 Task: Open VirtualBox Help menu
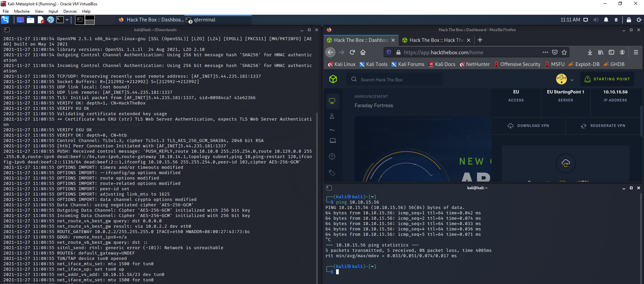pyautogui.click(x=86, y=11)
